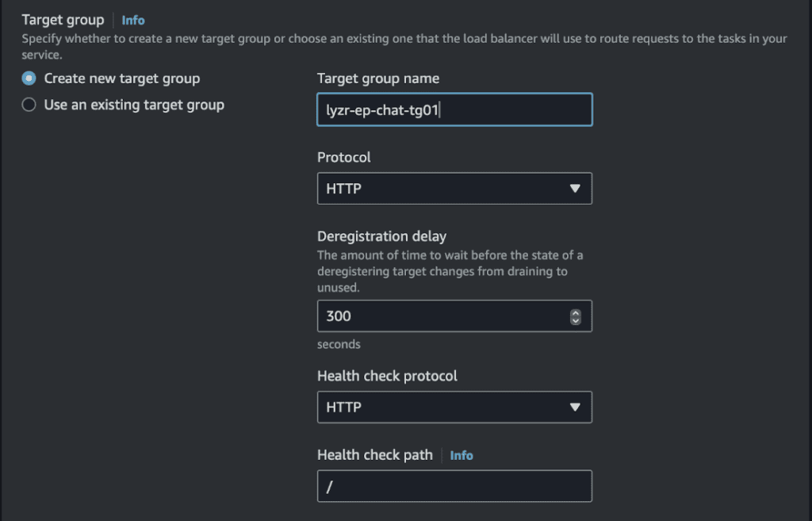
Task: Click the Protocol field label
Action: coord(344,157)
